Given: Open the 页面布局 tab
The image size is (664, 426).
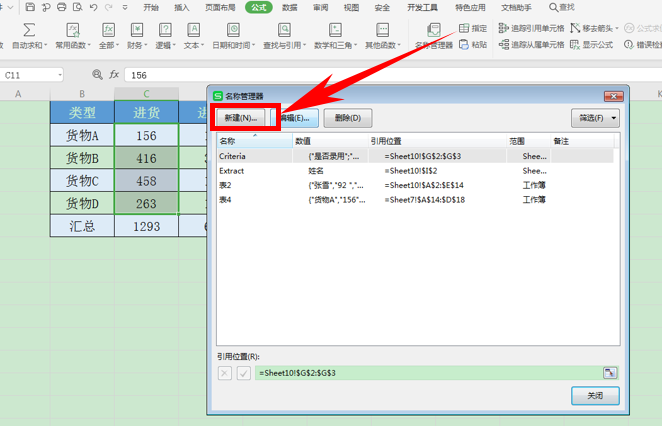Looking at the screenshot, I should [220, 7].
